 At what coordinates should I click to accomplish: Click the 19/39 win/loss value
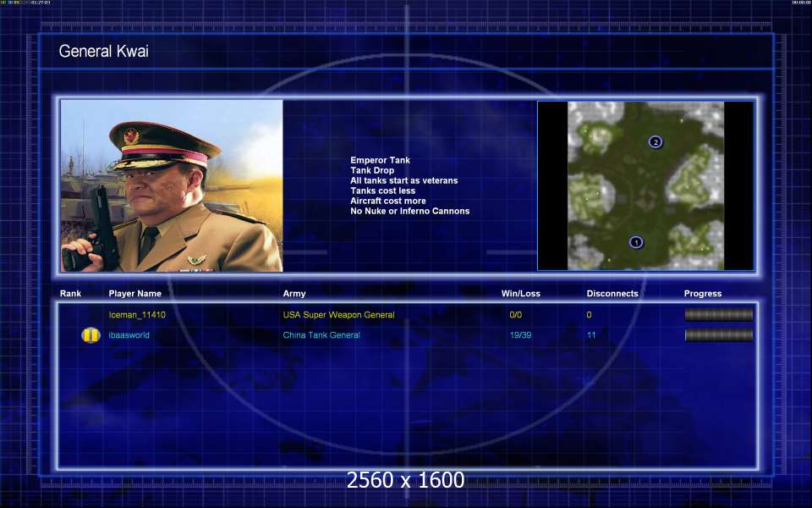pyautogui.click(x=520, y=335)
